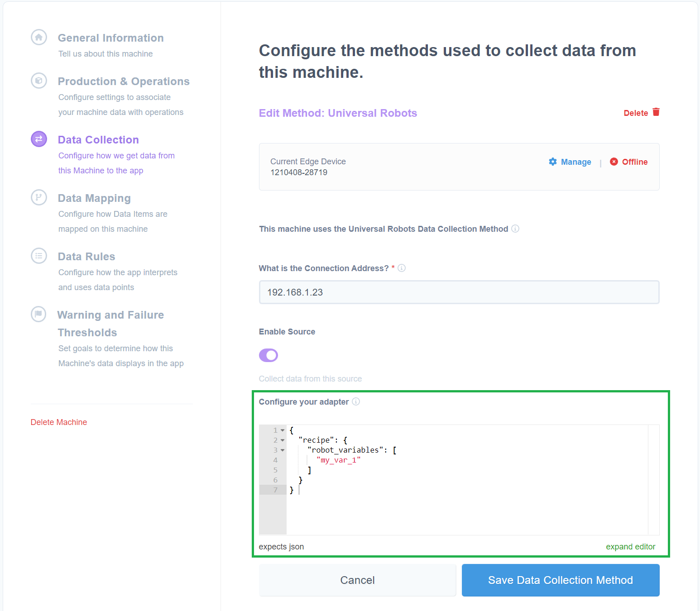The width and height of the screenshot is (700, 611).
Task: Click the Data Collection arrows icon
Action: (39, 139)
